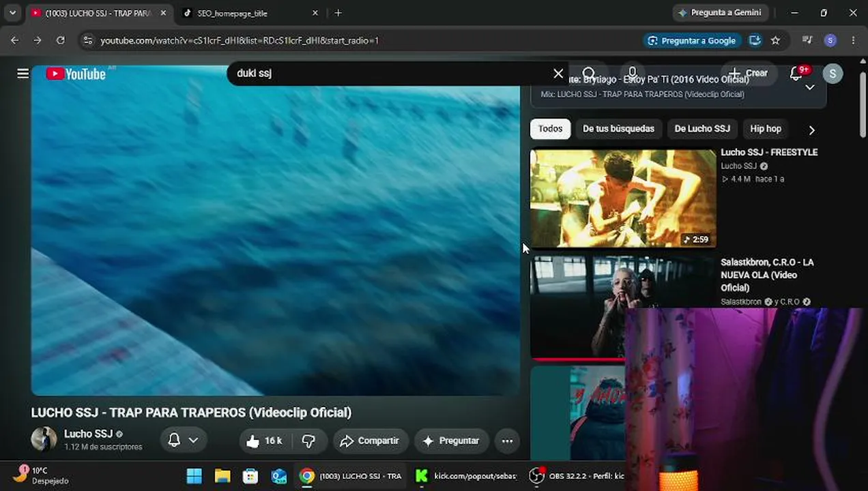Open Chrome media control icon
Screen dimensions: 868x491
(807, 40)
